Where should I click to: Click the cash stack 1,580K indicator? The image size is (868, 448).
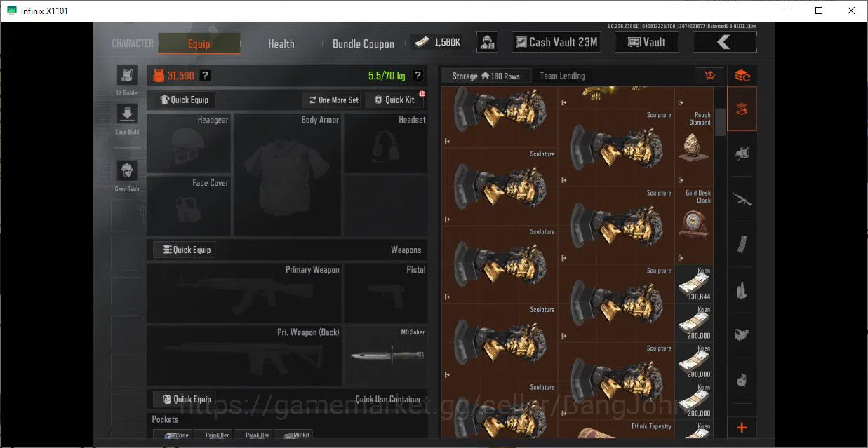click(436, 42)
